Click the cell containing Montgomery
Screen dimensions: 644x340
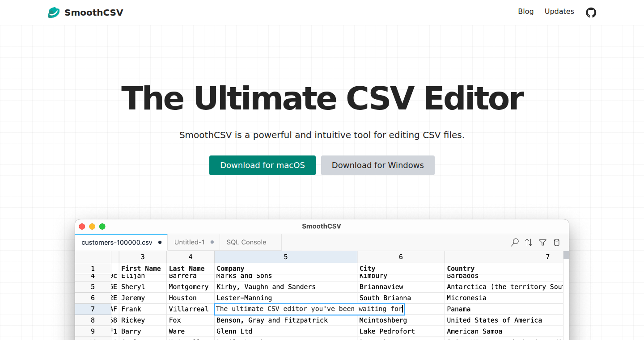pos(191,287)
